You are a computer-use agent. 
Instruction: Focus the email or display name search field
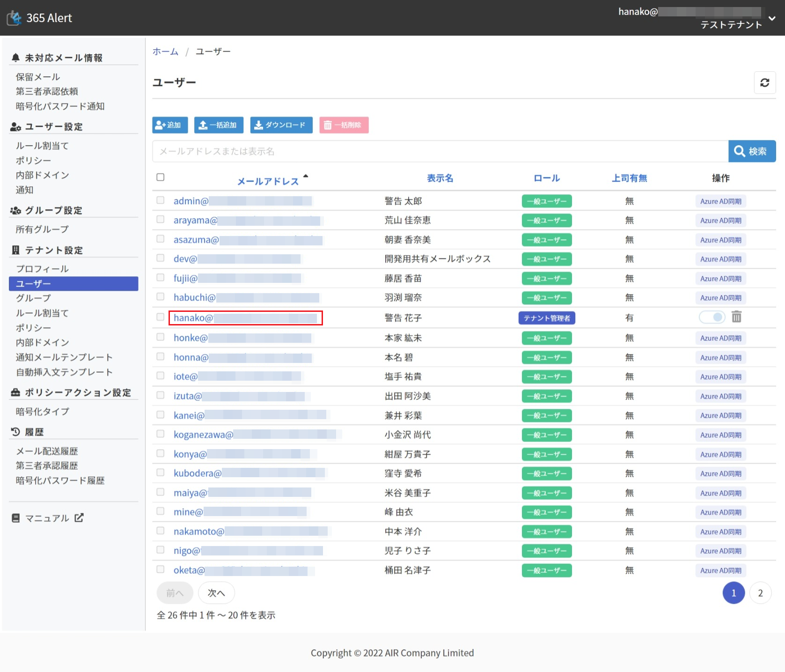pyautogui.click(x=440, y=151)
